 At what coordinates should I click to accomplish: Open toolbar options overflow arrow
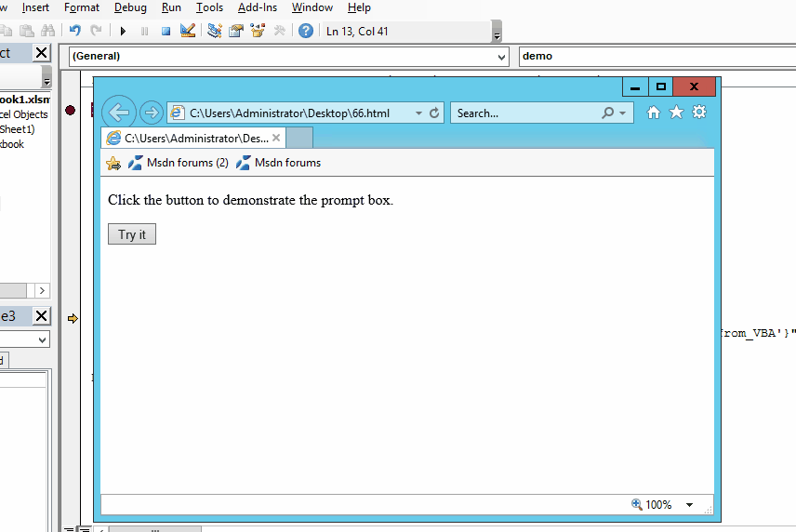tap(497, 32)
